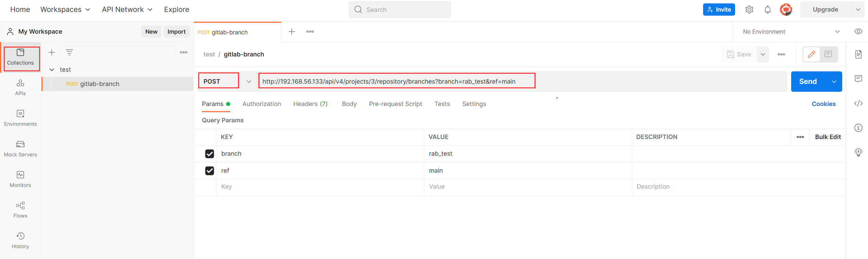Switch to build mode pencil icon
Viewport: 868px width, 259px height.
[812, 54]
